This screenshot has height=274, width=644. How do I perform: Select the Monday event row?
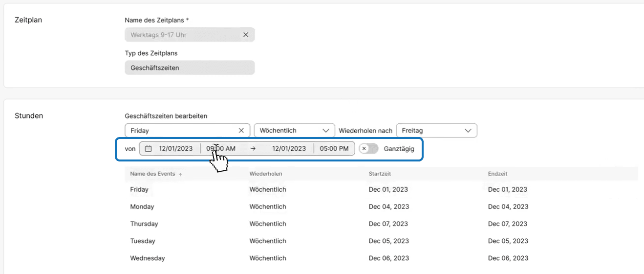381,206
